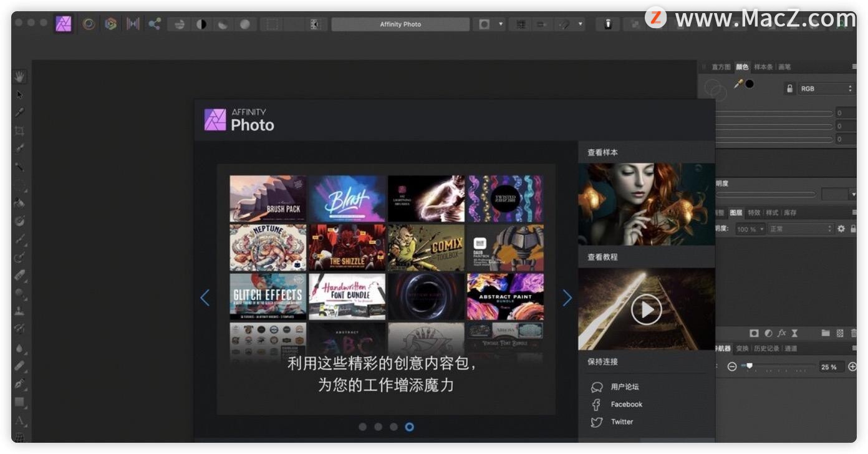
Task: Open the 历史记录 history tab
Action: 766,349
